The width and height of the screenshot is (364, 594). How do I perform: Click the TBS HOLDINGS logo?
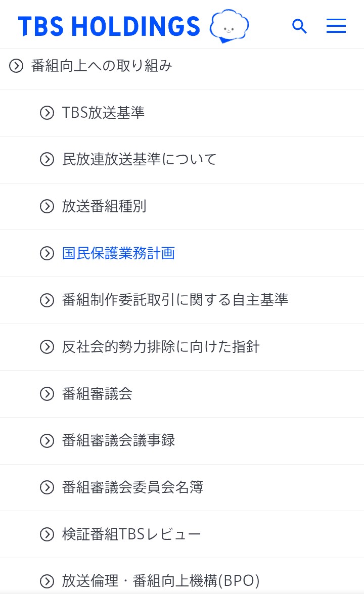click(109, 26)
